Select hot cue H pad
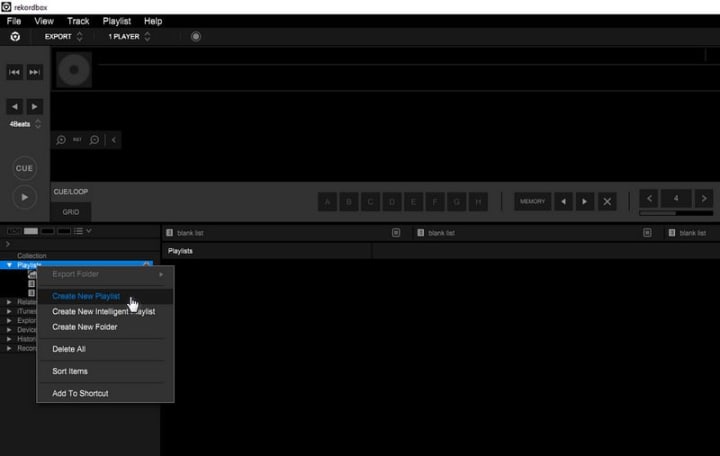The height and width of the screenshot is (456, 720). pyautogui.click(x=478, y=202)
